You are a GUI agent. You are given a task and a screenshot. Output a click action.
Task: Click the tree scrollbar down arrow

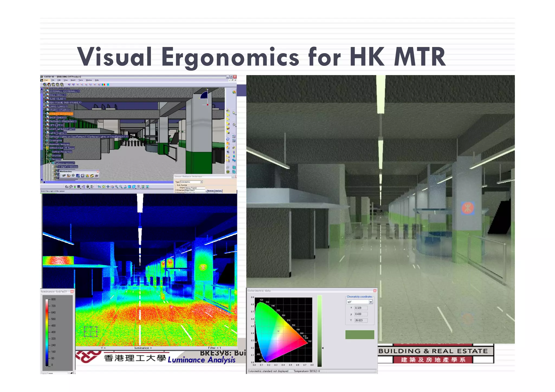pyautogui.click(x=41, y=180)
